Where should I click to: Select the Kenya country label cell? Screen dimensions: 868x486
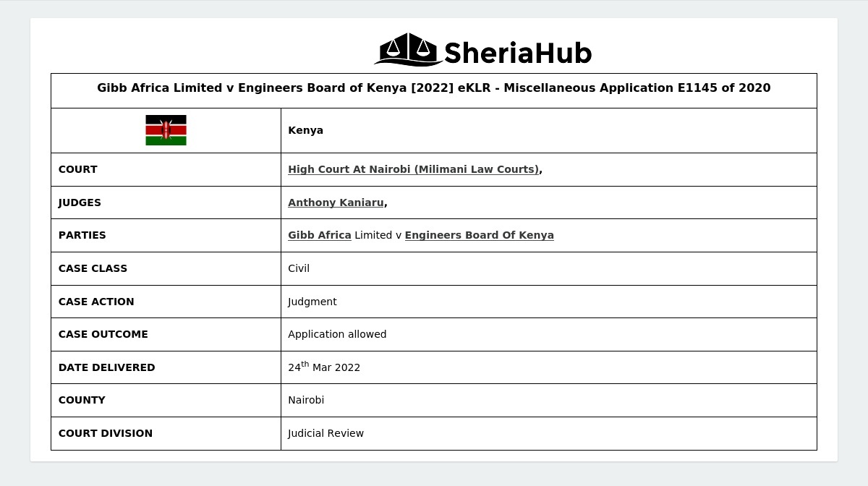point(305,130)
